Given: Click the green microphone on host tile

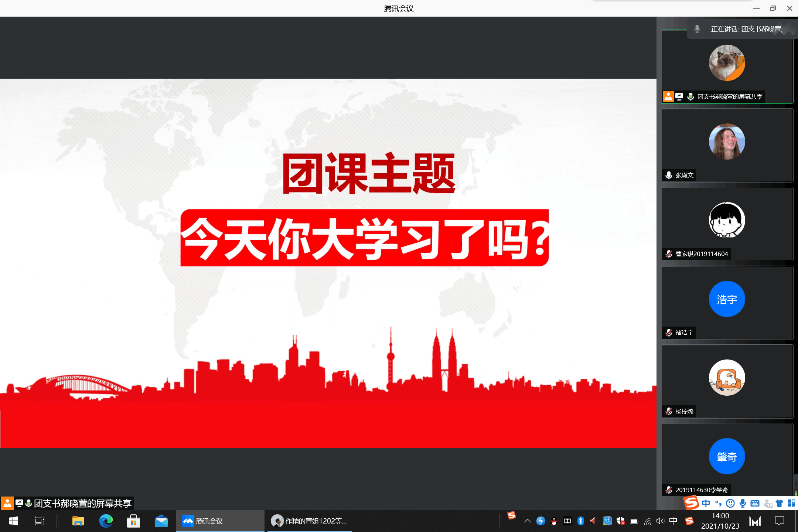Looking at the screenshot, I should 690,96.
